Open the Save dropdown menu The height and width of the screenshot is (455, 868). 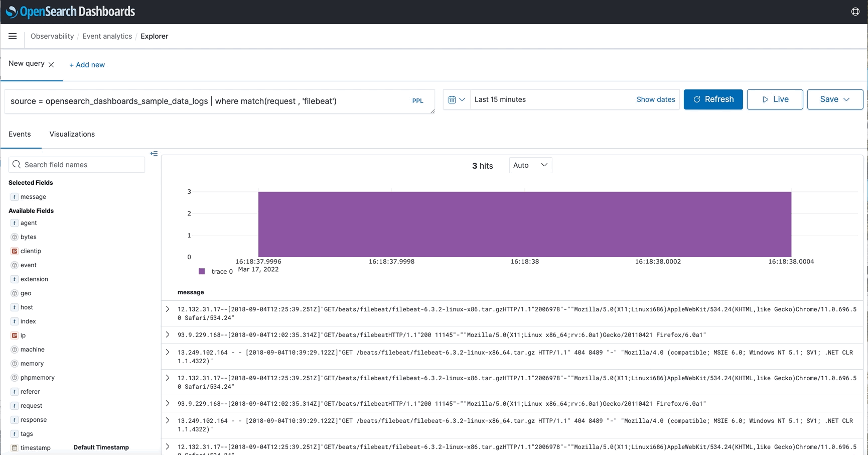(x=835, y=99)
